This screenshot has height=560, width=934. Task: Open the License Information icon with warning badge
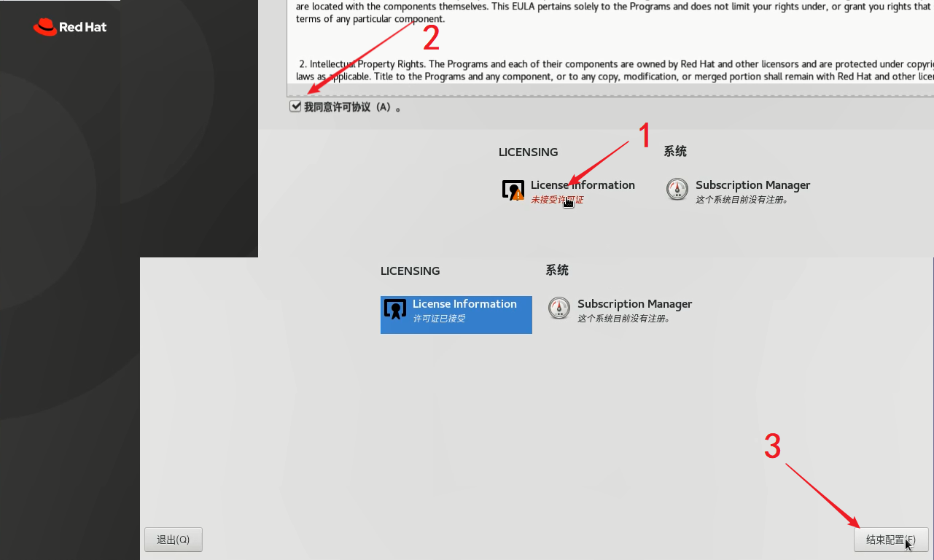(513, 190)
